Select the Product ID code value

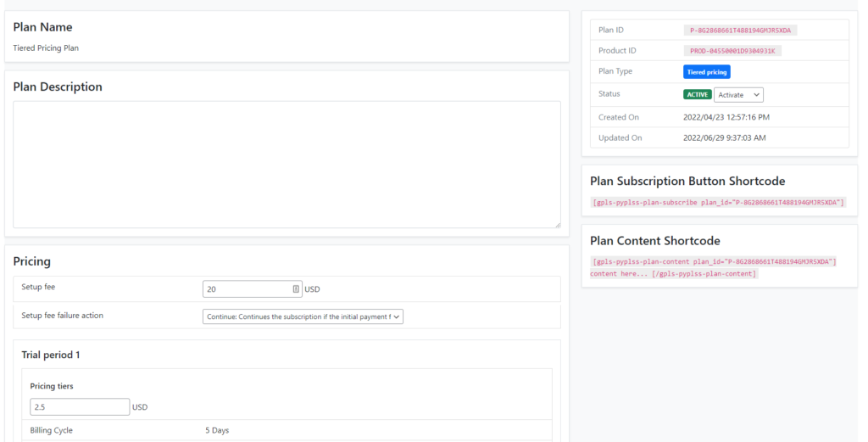click(x=732, y=51)
